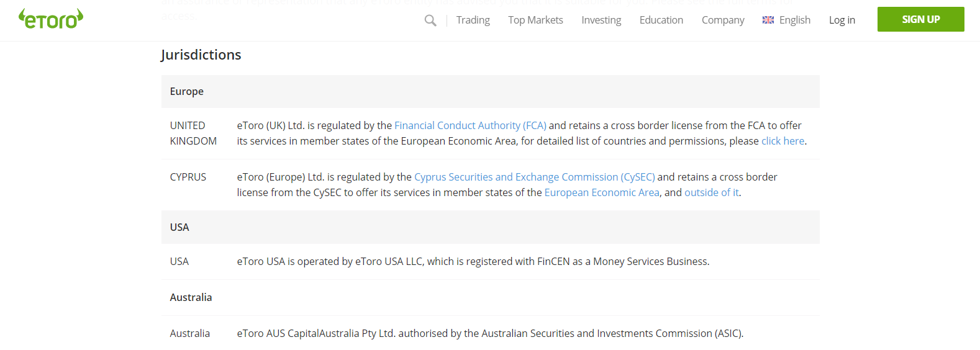Viewport: 980px width, 350px height.
Task: Click the UNITED KINGDOM country label
Action: (193, 133)
